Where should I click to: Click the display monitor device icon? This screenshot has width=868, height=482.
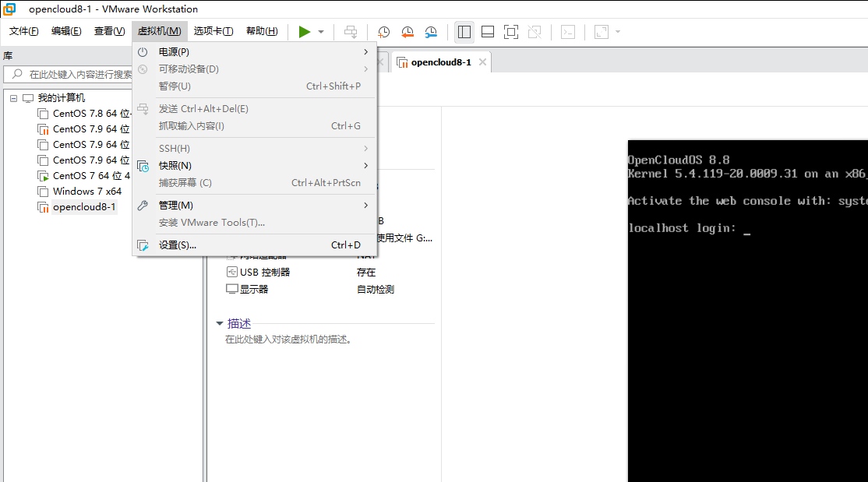coord(232,289)
